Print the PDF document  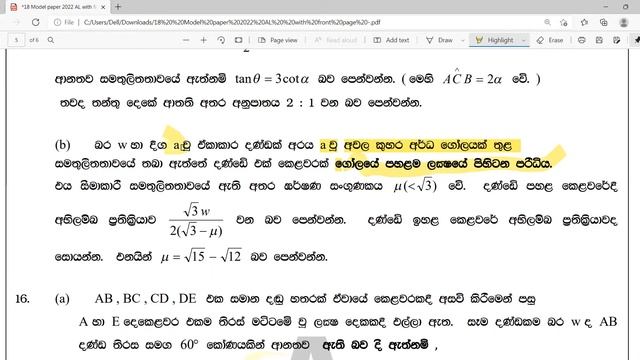tap(582, 40)
